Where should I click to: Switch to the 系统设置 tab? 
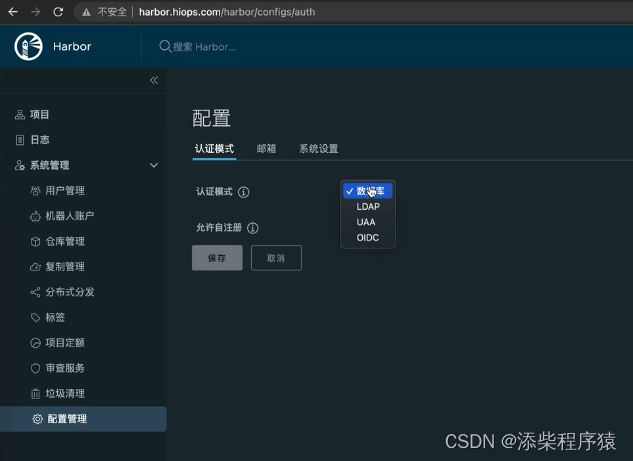click(319, 149)
